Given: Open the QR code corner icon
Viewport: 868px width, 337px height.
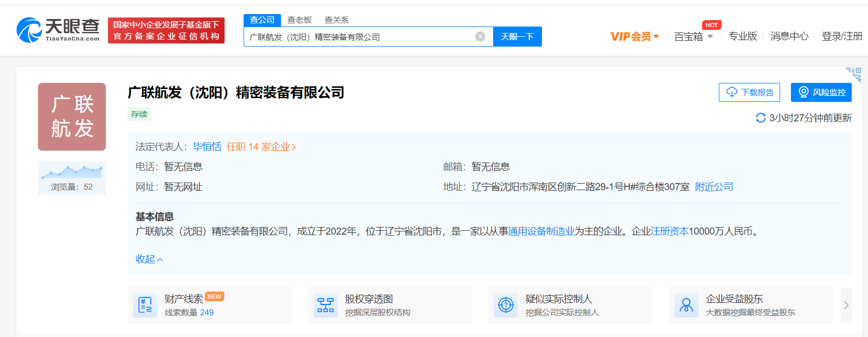Looking at the screenshot, I should pyautogui.click(x=854, y=75).
